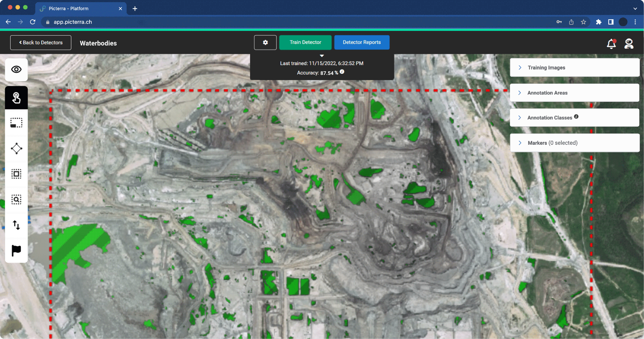
Task: Open the Chrome three-dot menu
Action: pos(635,22)
